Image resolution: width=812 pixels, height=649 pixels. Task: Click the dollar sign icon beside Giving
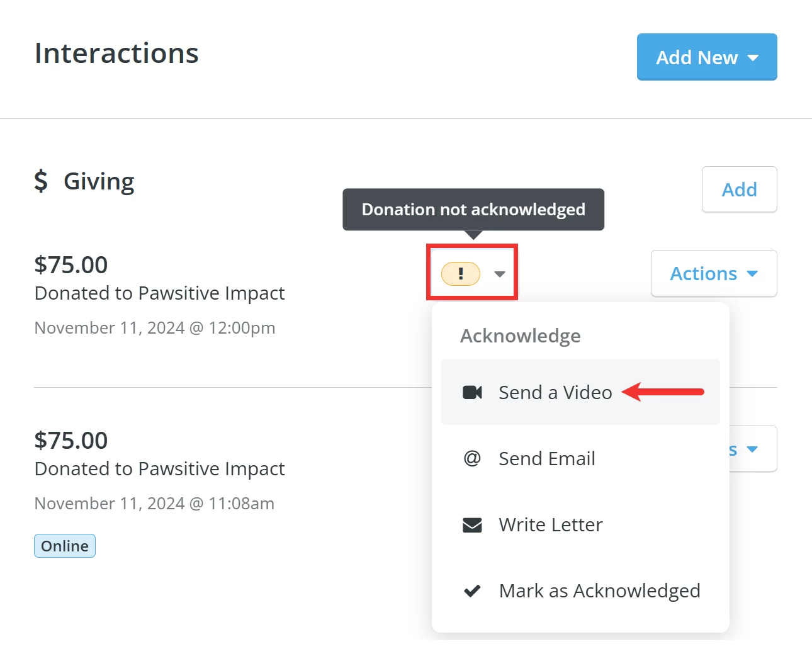pos(40,181)
